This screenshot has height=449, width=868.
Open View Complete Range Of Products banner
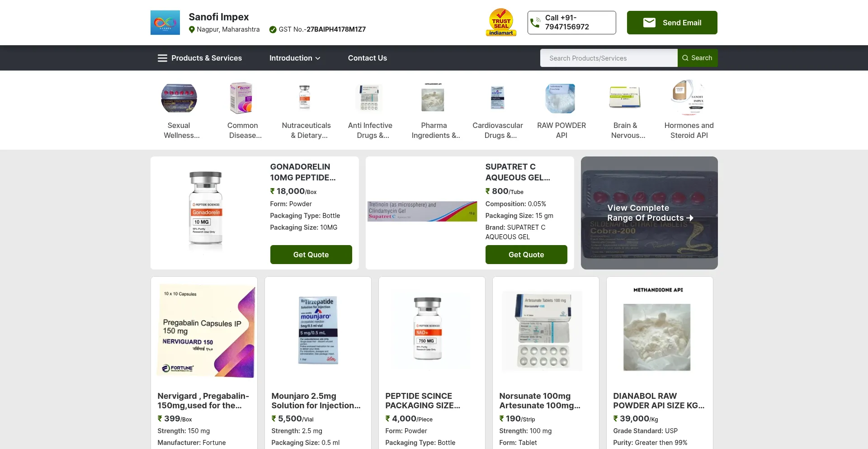pos(649,213)
